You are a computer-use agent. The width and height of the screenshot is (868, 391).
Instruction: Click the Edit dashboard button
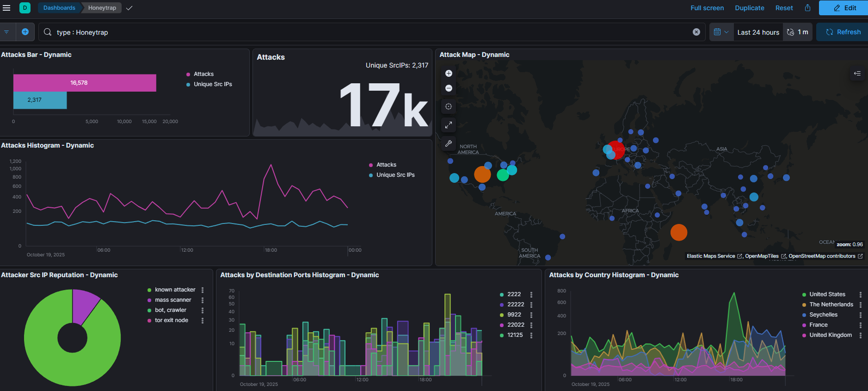tap(844, 8)
